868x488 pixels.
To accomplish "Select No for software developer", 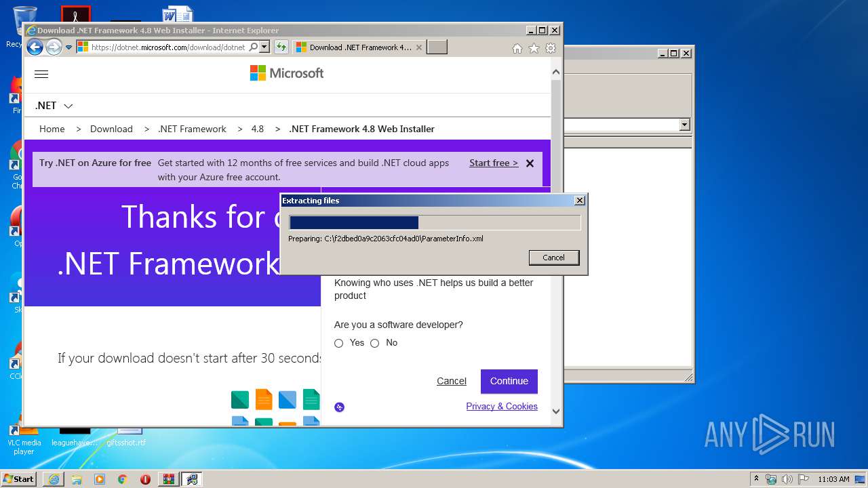I will [x=375, y=343].
